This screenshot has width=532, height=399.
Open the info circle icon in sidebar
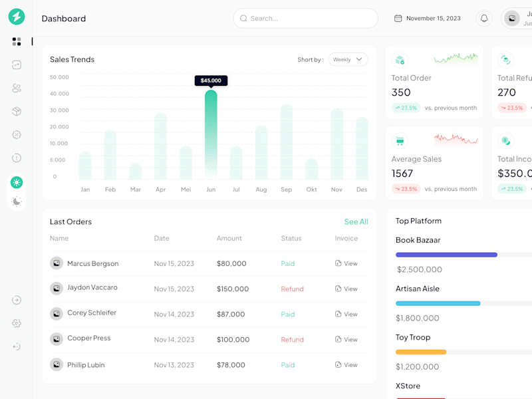coord(17,158)
